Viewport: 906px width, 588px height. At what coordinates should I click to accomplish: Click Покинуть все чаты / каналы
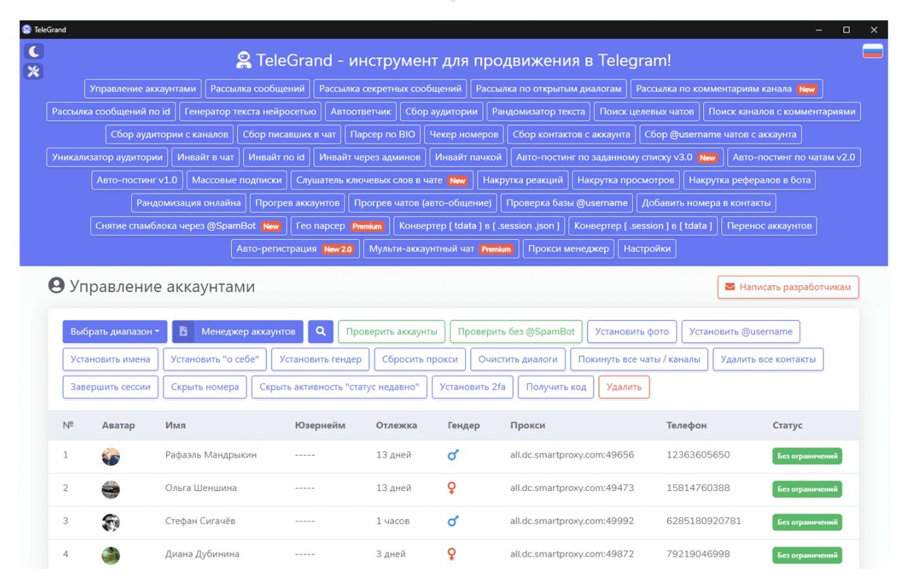[639, 359]
